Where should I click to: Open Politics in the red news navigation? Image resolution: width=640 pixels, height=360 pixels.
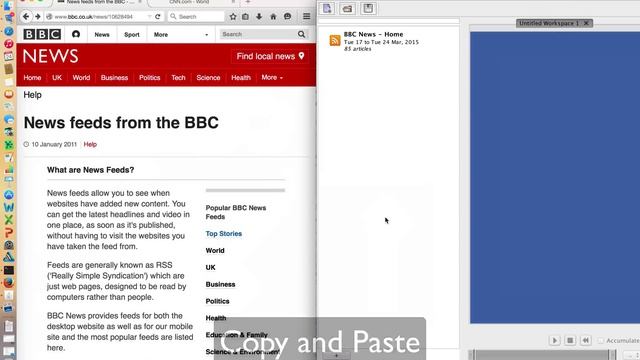click(149, 78)
